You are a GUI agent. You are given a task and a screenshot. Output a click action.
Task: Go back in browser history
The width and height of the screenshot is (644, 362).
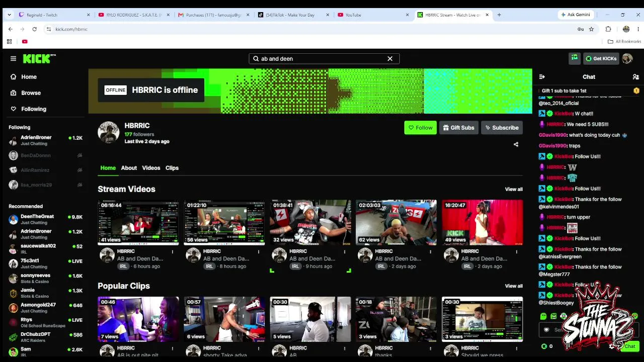pos(11,29)
